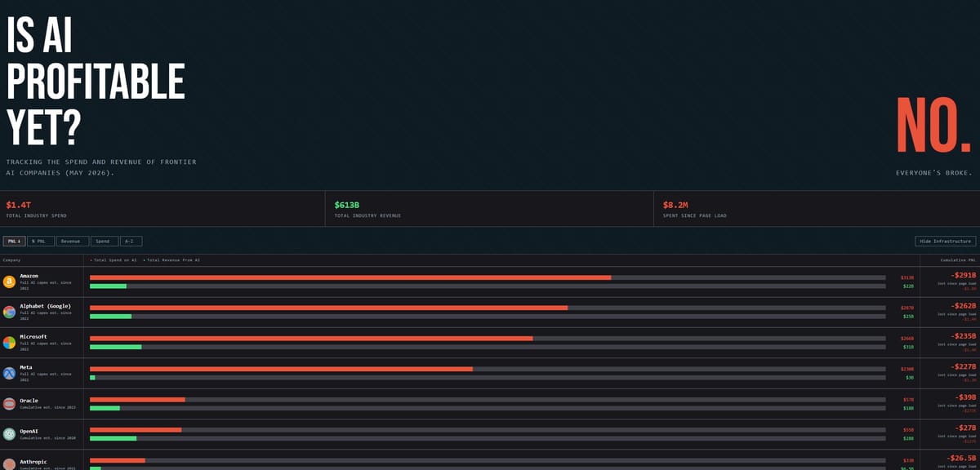Click the Total Revenue From AI legend label
This screenshot has height=470, width=980.
coord(171,259)
